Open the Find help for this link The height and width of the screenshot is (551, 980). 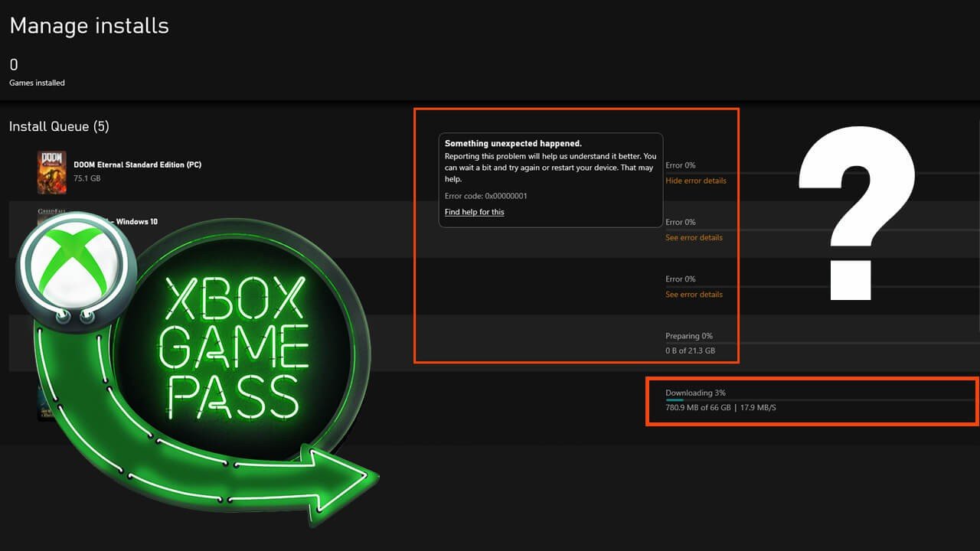click(x=474, y=212)
